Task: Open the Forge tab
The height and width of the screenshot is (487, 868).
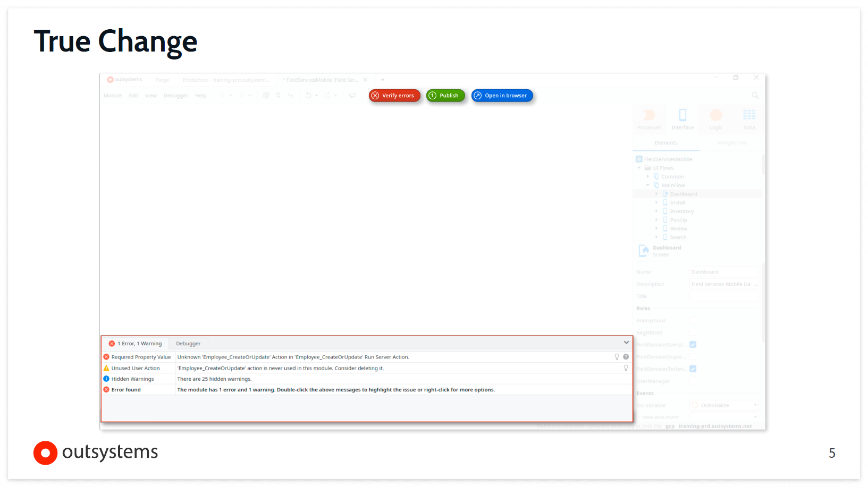Action: [x=162, y=80]
